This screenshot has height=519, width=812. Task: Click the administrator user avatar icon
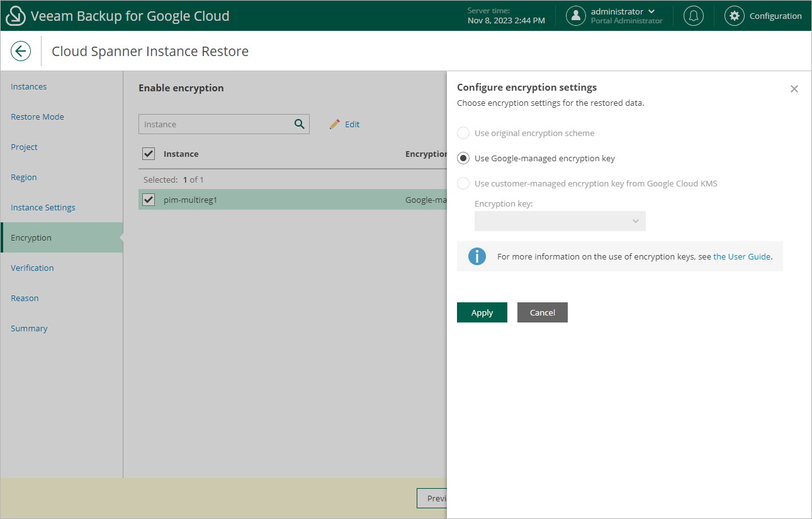[576, 16]
